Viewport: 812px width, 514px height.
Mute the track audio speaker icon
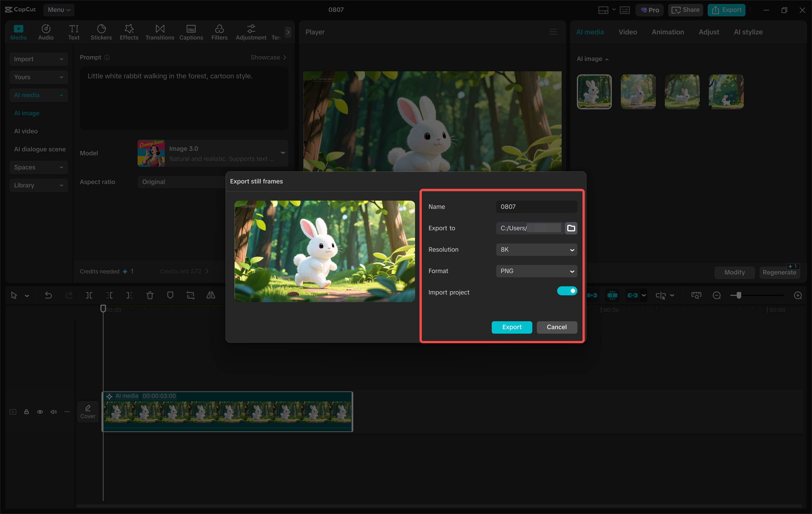tap(54, 411)
